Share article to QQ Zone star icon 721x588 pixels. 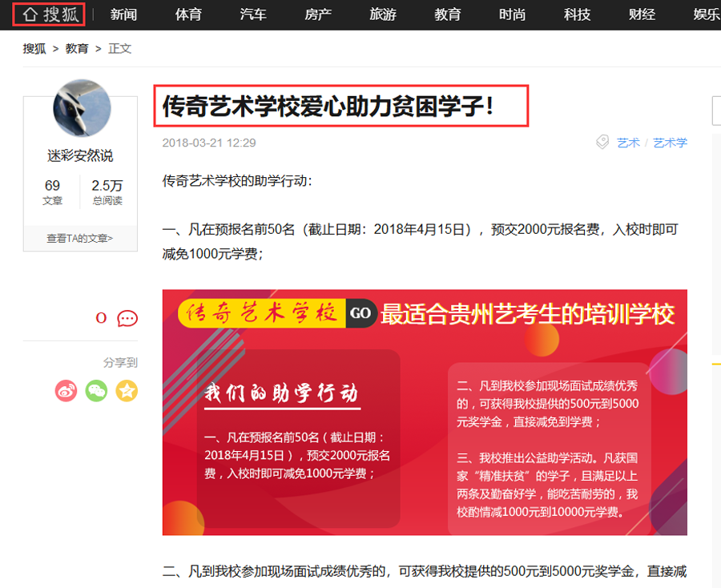tap(127, 391)
